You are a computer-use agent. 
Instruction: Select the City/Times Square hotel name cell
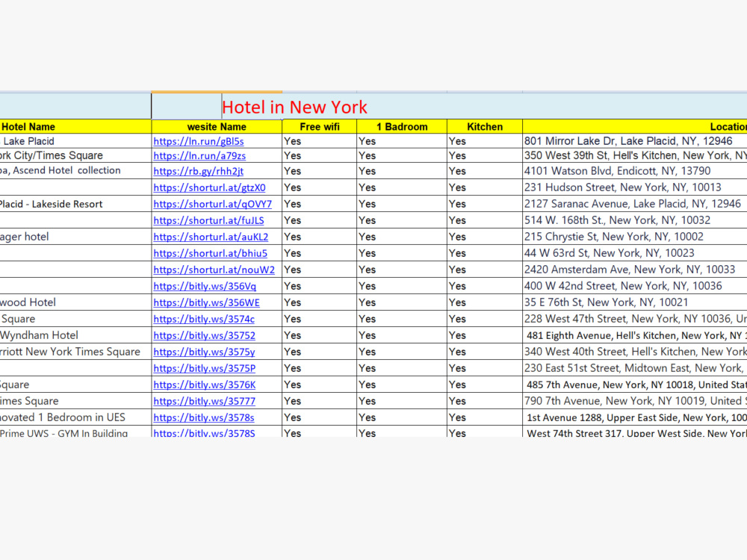point(75,155)
